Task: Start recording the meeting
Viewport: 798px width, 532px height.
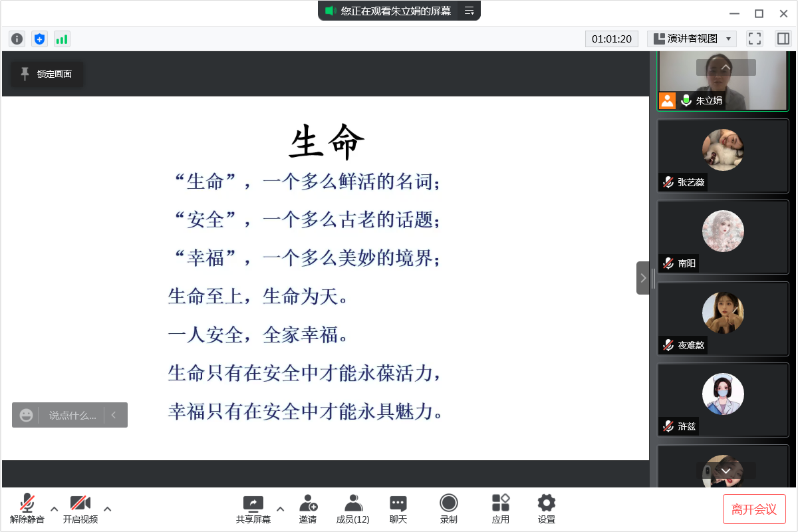Action: (448, 507)
